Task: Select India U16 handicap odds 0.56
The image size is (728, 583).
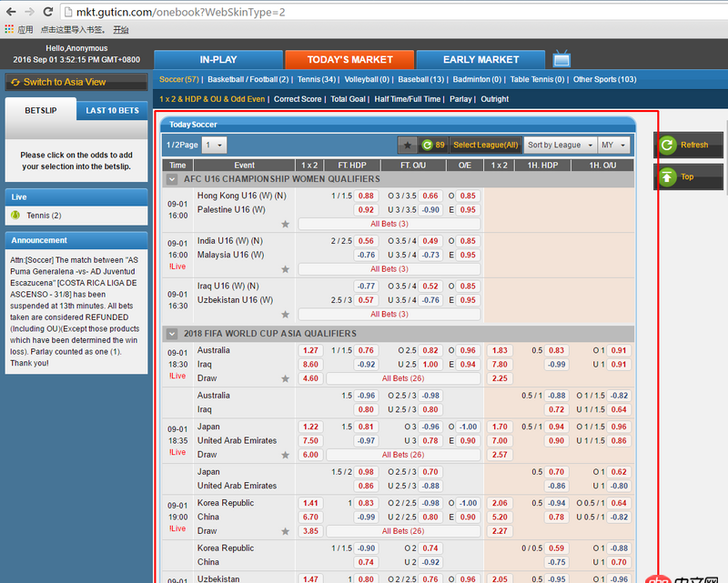Action: tap(366, 241)
